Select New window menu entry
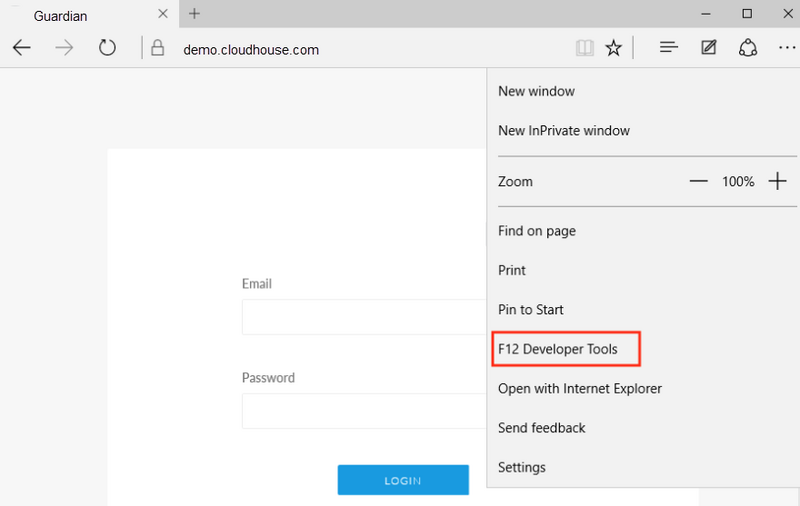The width and height of the screenshot is (800, 506). tap(536, 91)
